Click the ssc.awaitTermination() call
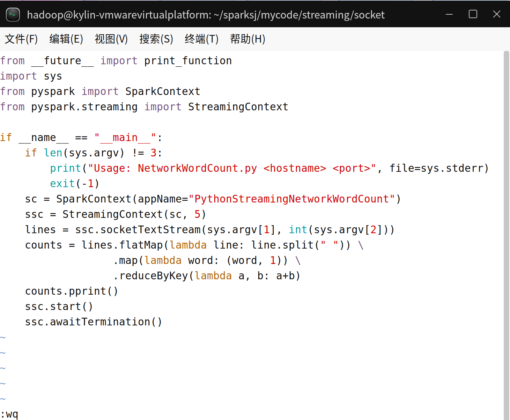 (x=93, y=322)
